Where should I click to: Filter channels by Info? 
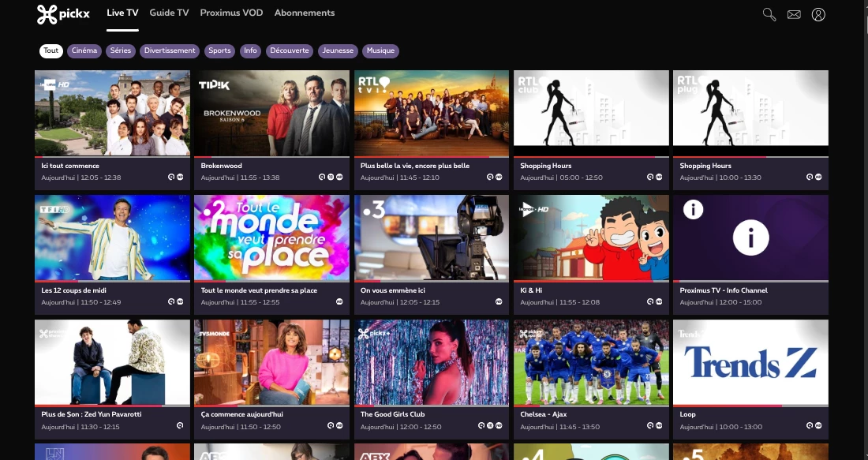pos(250,51)
